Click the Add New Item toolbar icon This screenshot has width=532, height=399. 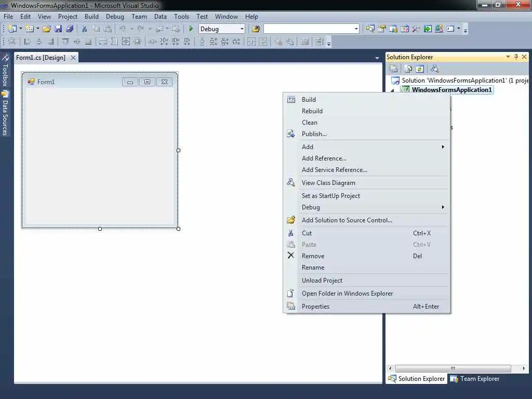(30, 29)
